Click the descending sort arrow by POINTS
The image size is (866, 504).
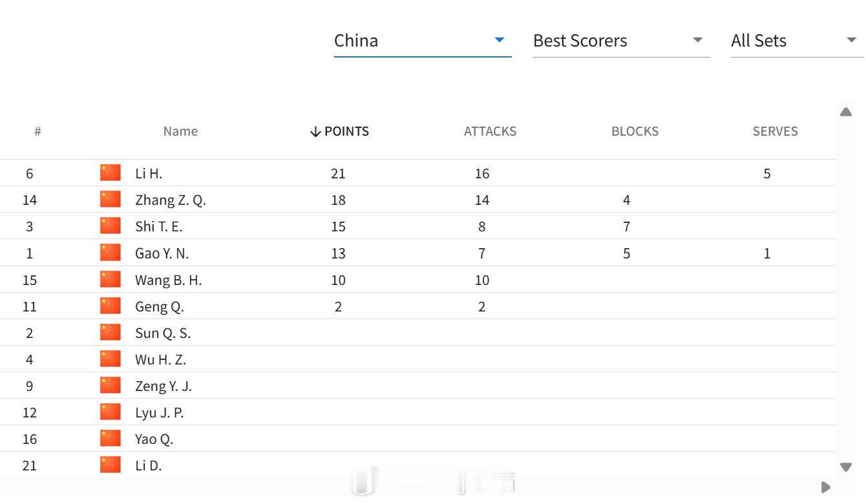(x=315, y=132)
